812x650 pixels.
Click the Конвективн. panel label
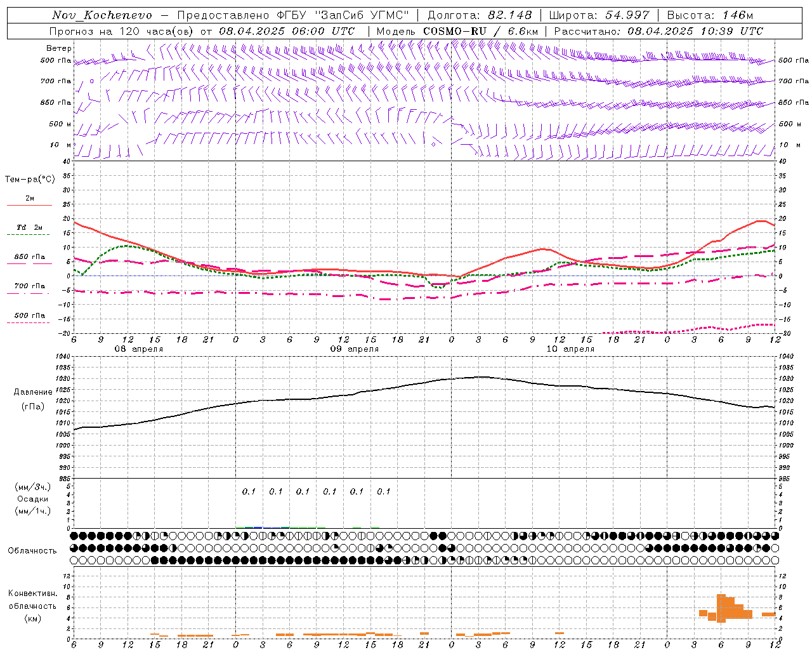[32, 594]
